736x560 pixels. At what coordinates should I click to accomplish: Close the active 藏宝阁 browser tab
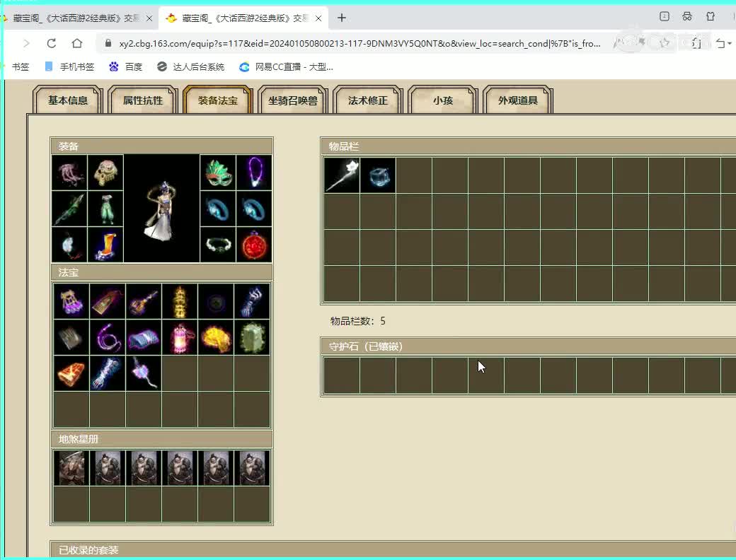point(318,18)
